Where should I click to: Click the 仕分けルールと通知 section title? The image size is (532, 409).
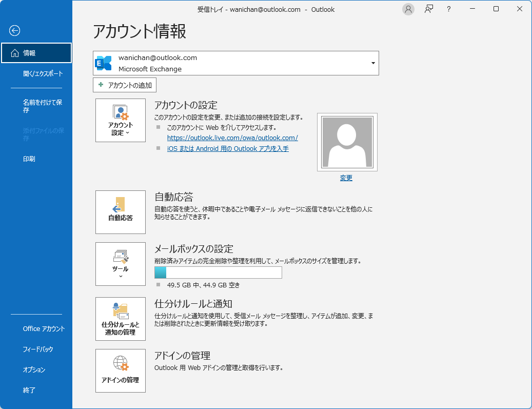193,304
